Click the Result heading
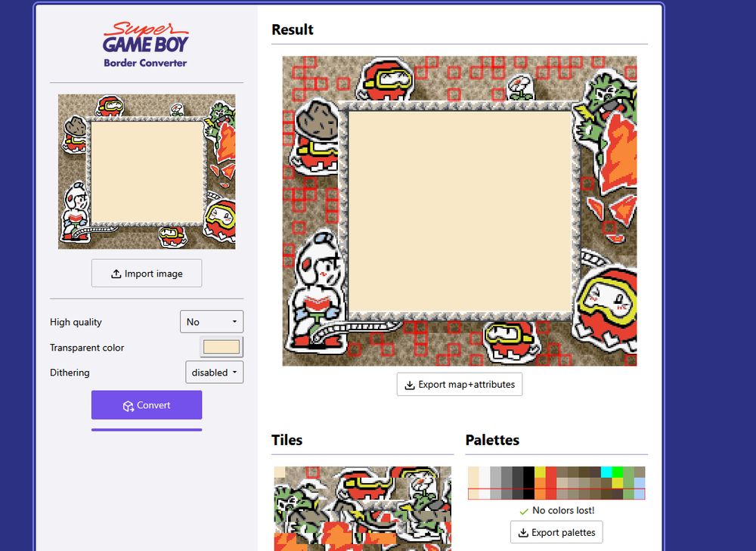The height and width of the screenshot is (551, 756). coord(292,29)
